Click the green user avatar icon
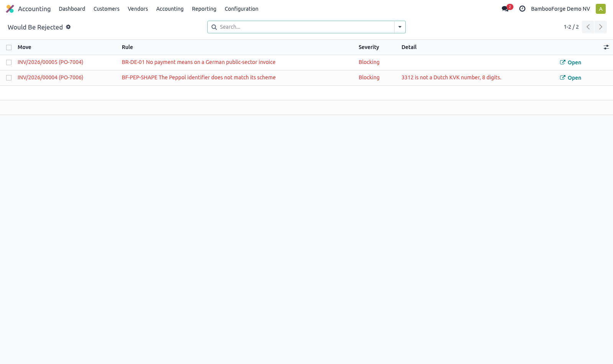Screen dimensions: 613x364 (601, 9)
